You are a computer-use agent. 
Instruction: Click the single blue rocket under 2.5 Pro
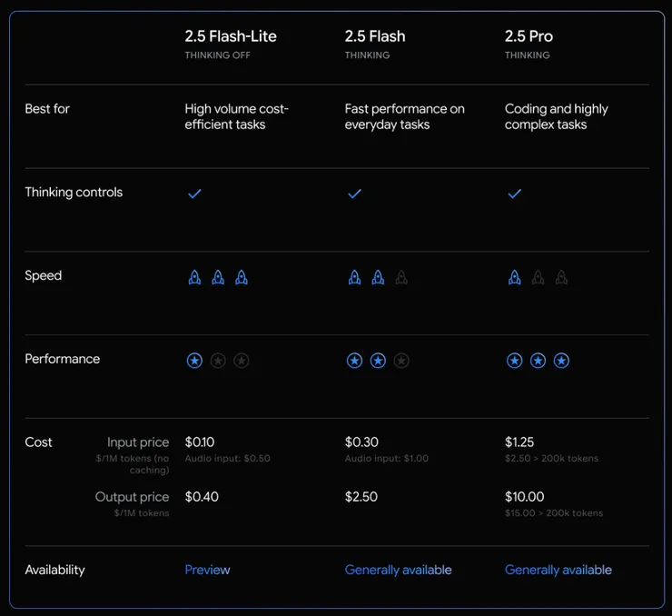pos(514,277)
